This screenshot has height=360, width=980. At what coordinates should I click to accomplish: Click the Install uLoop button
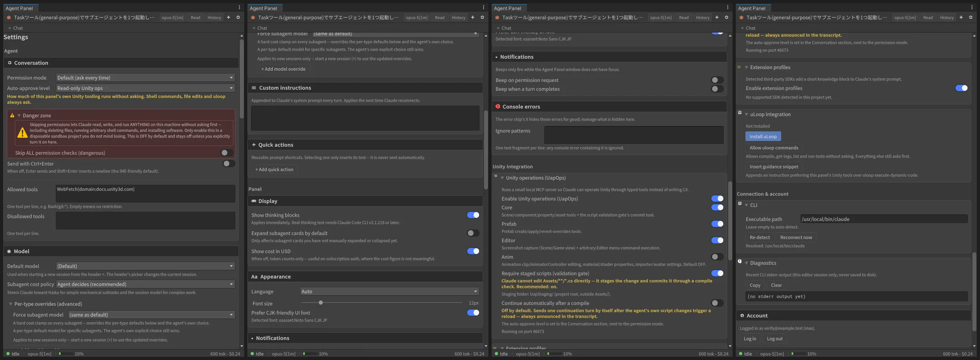tap(763, 136)
